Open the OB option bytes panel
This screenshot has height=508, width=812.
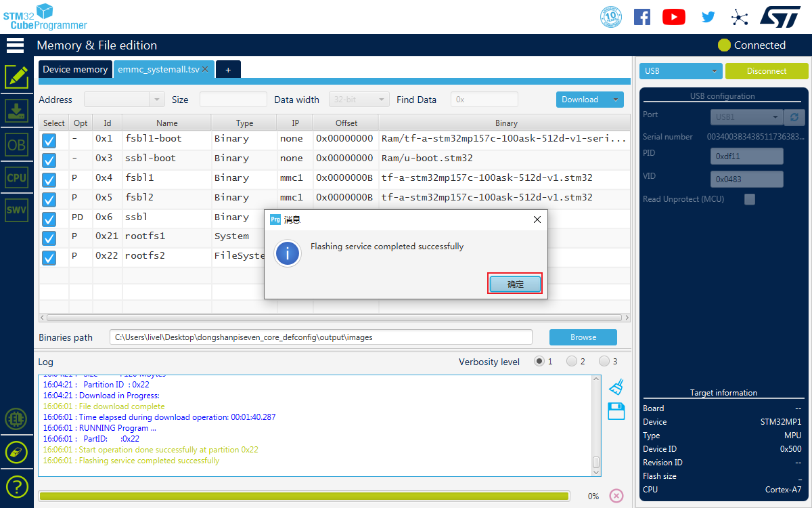16,144
